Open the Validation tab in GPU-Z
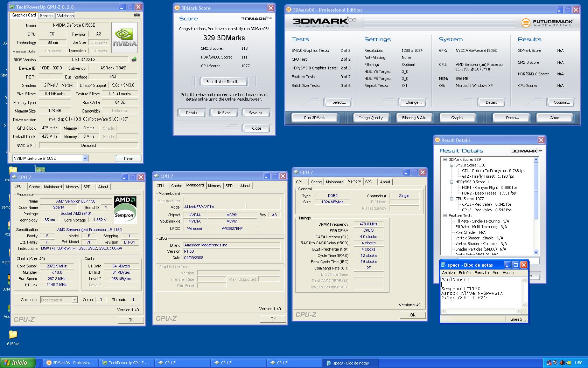 (x=65, y=16)
